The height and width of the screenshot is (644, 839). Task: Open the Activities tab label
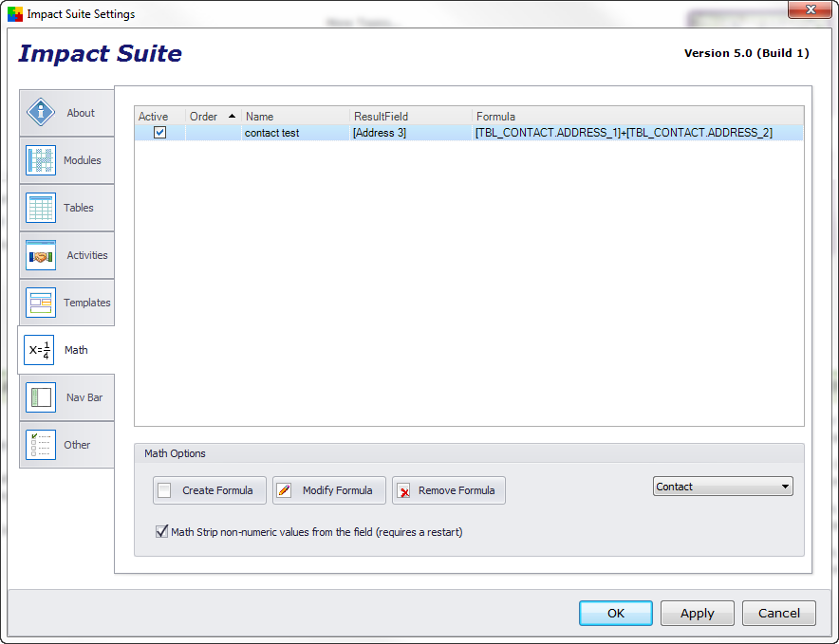86,255
